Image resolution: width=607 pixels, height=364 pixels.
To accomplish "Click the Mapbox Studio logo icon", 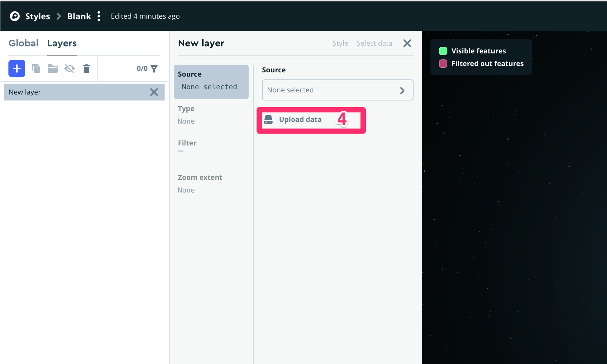I will (15, 16).
